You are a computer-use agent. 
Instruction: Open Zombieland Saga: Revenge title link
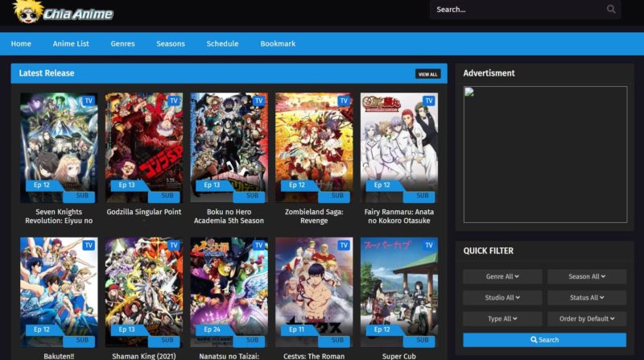point(314,216)
